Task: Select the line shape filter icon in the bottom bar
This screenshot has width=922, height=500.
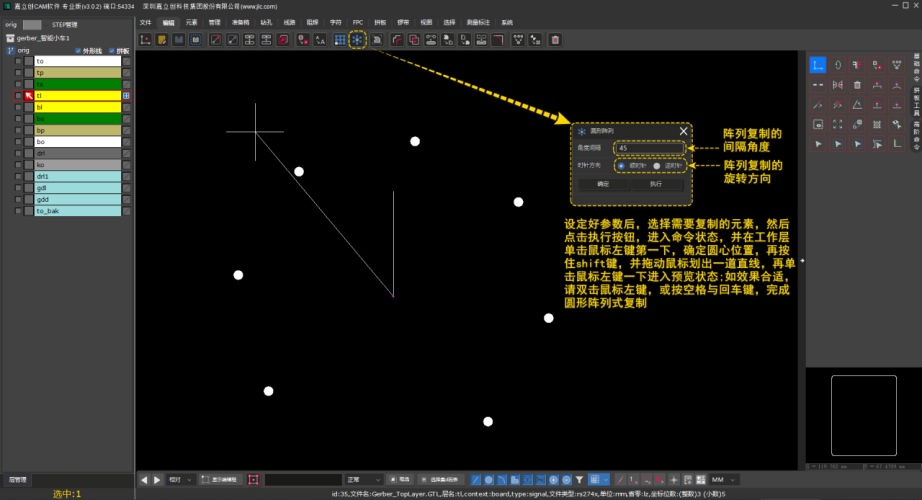Action: (476, 480)
